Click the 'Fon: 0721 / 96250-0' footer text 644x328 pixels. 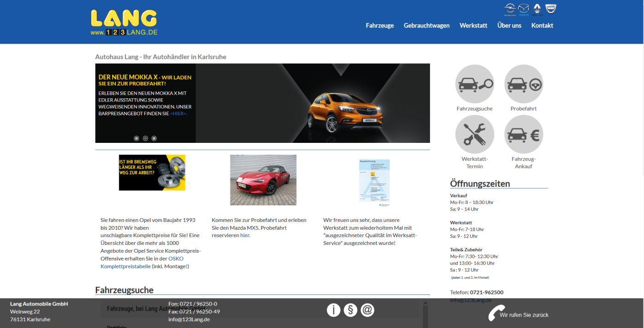click(193, 304)
